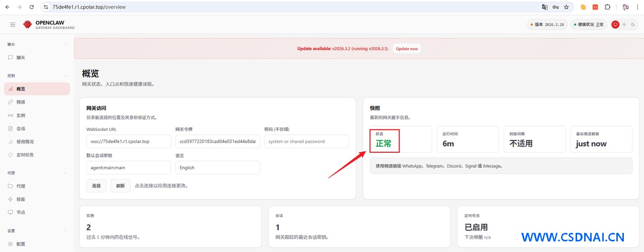Go back using the browser back arrow
Viewport: 644px width, 252px height.
click(7, 7)
